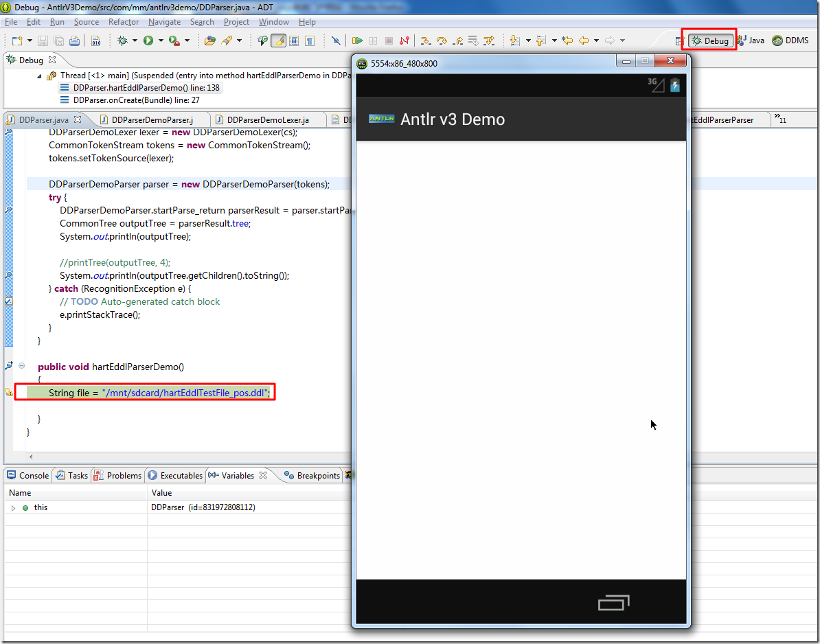Image resolution: width=820 pixels, height=644 pixels.
Task: Open the Search dropdown arrow
Action: [240, 41]
